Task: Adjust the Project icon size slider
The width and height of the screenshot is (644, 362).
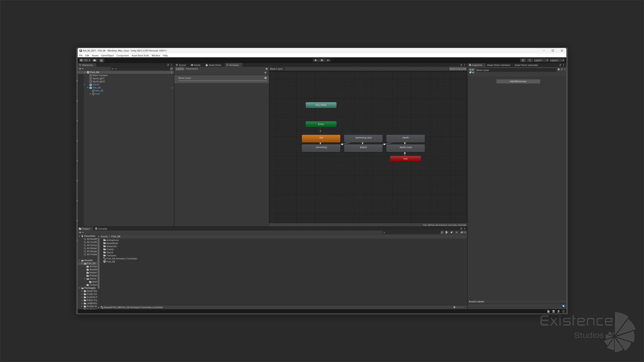Action: 455,307
